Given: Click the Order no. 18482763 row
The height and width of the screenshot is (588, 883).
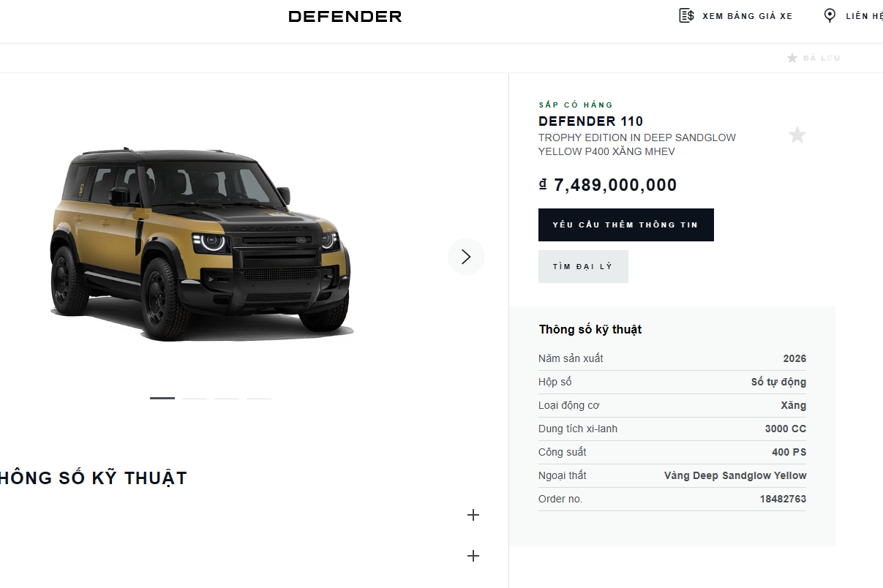Looking at the screenshot, I should point(672,499).
